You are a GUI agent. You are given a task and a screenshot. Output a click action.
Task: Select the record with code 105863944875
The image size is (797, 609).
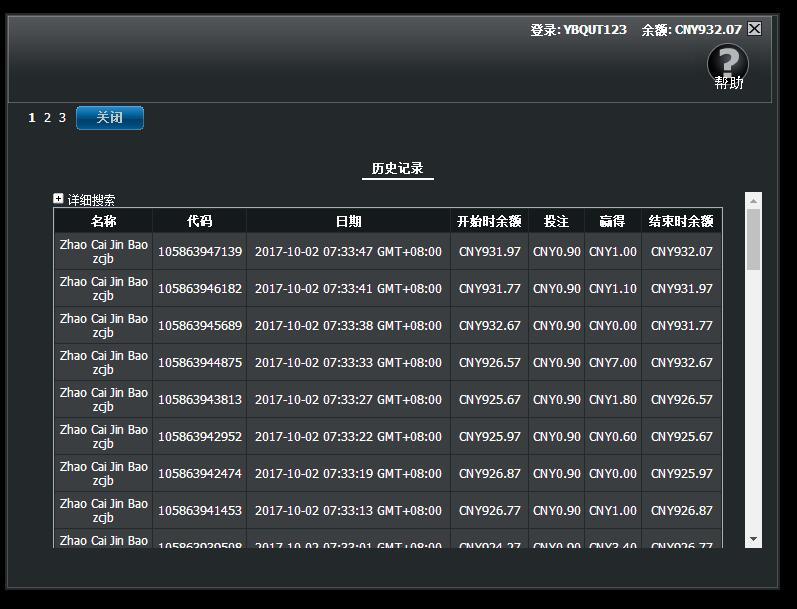(200, 363)
